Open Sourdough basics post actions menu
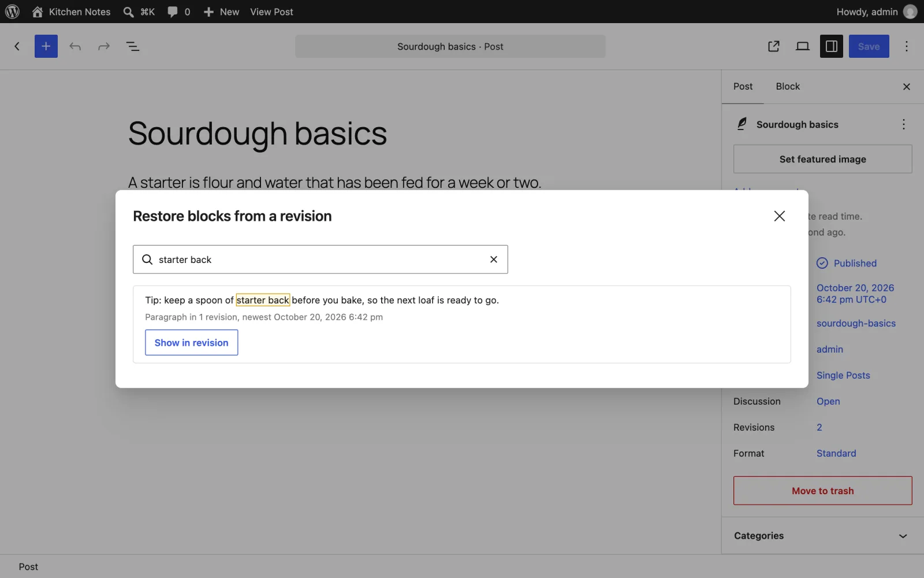 (x=904, y=124)
